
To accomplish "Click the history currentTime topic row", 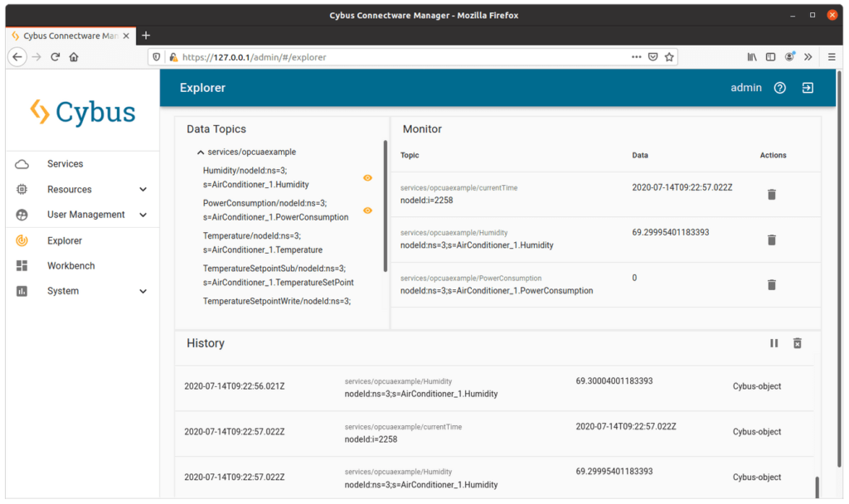I will [x=494, y=433].
